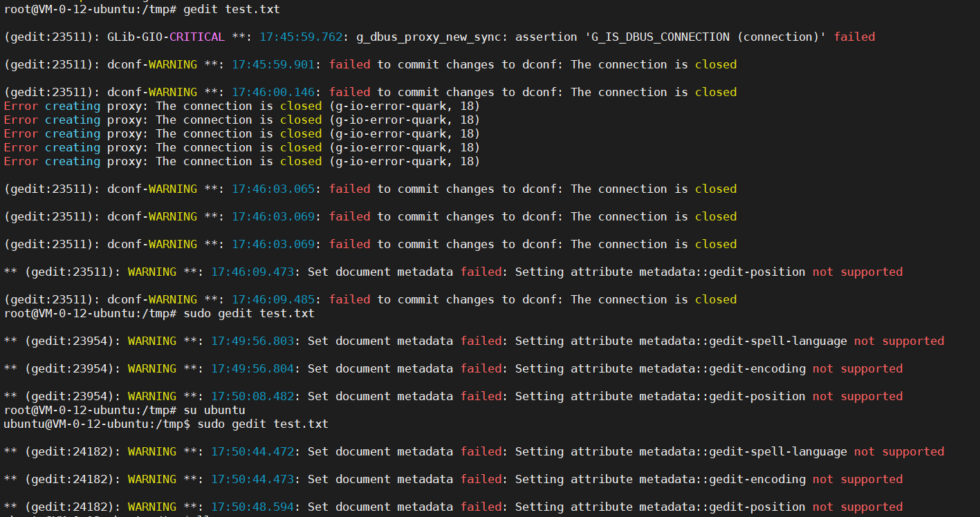Click 'gedit-encoding' on the 17:49:56.804 line
Screen dimensions: 980x517
pyautogui.click(x=757, y=368)
